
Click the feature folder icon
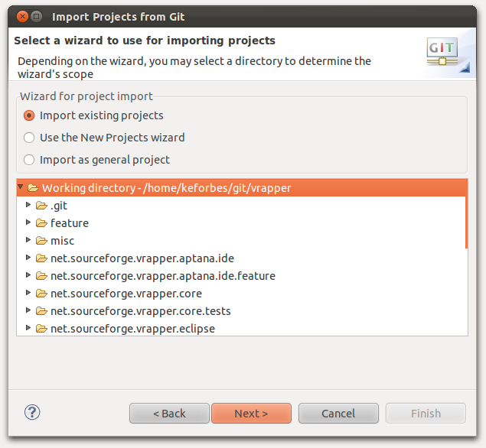coord(41,223)
